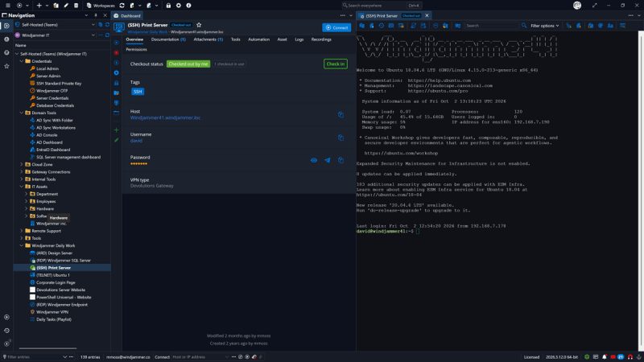The height and width of the screenshot is (362, 644).
Task: Click the Search everywhere field
Action: pyautogui.click(x=382, y=6)
